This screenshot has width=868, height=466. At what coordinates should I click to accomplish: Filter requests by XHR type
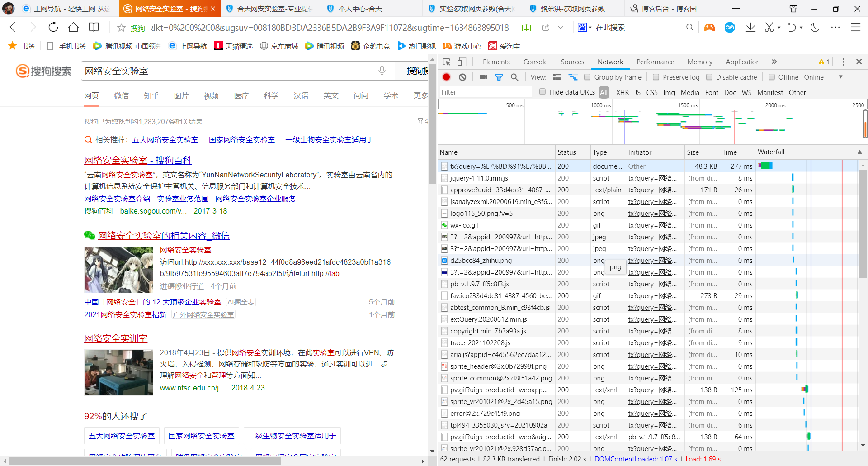click(622, 92)
